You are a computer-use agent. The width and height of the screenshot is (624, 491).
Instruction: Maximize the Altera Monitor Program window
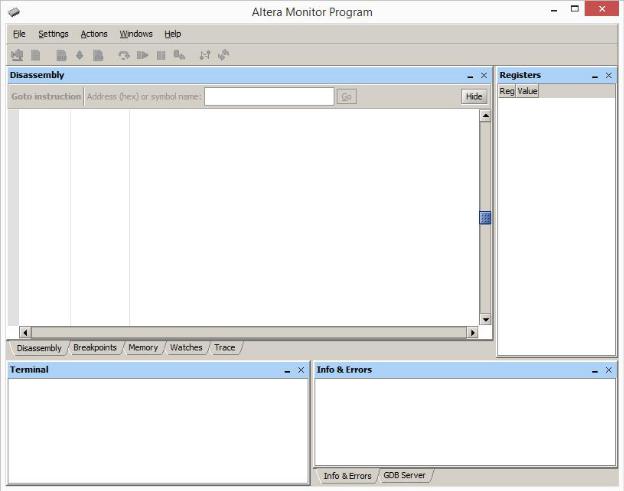[x=575, y=9]
